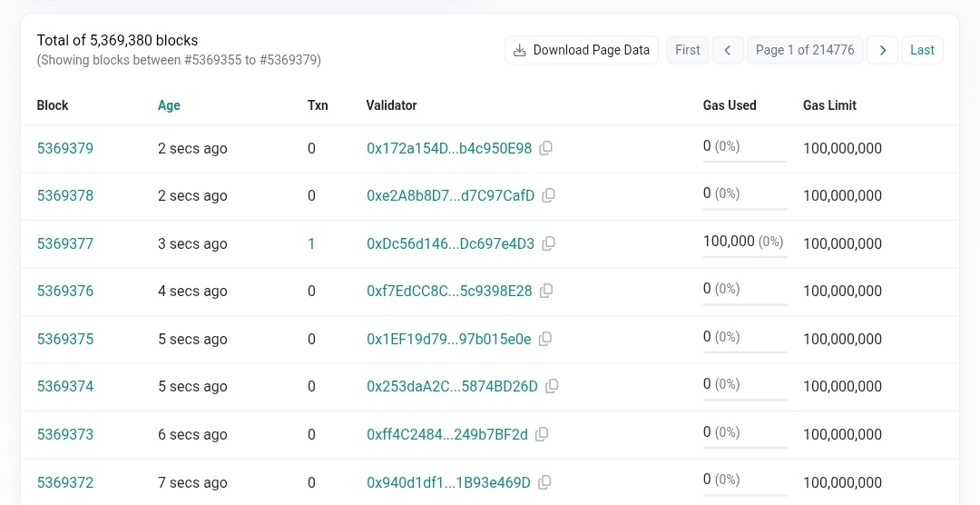Open validator 0xDc56d146...Dc697e4D3 address page
Screen dimensions: 980x505
[x=450, y=243]
